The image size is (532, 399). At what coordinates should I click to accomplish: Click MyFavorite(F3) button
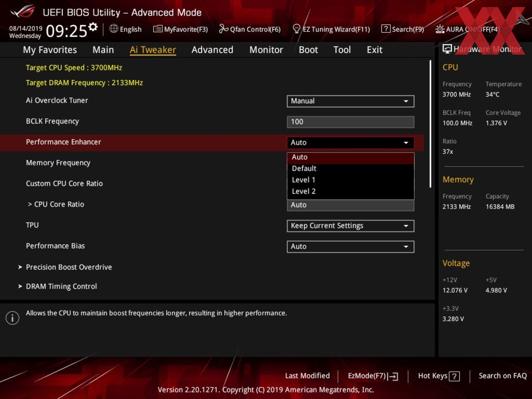click(180, 29)
